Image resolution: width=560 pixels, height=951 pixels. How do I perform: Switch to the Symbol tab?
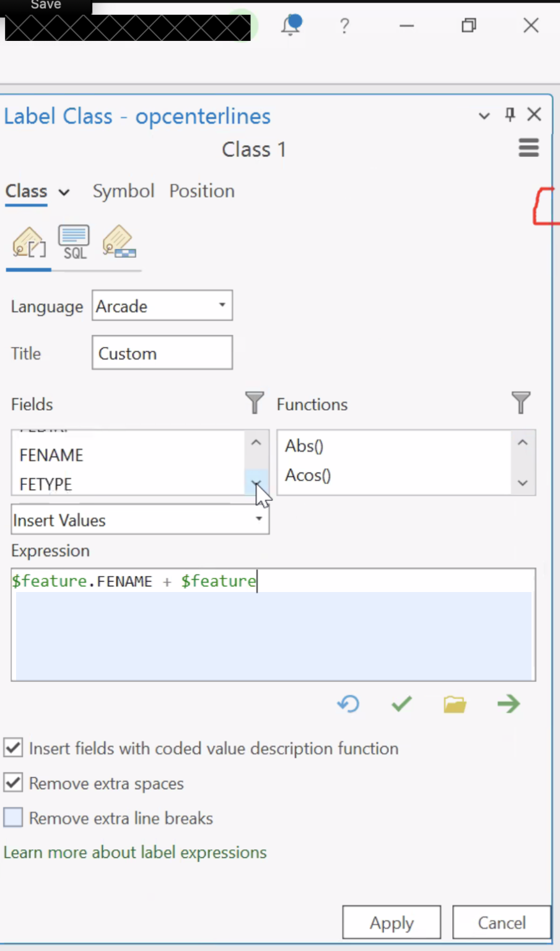(x=123, y=191)
